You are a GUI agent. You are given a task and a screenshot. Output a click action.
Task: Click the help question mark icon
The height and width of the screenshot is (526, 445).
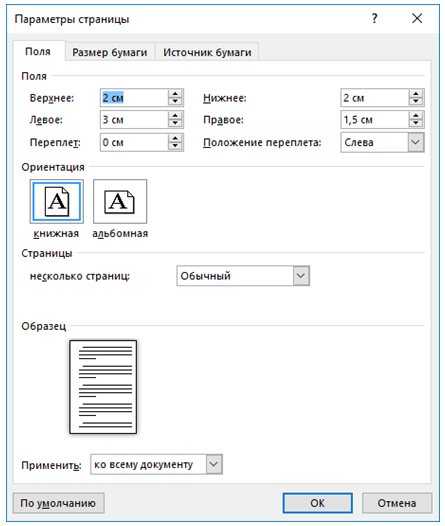[374, 18]
